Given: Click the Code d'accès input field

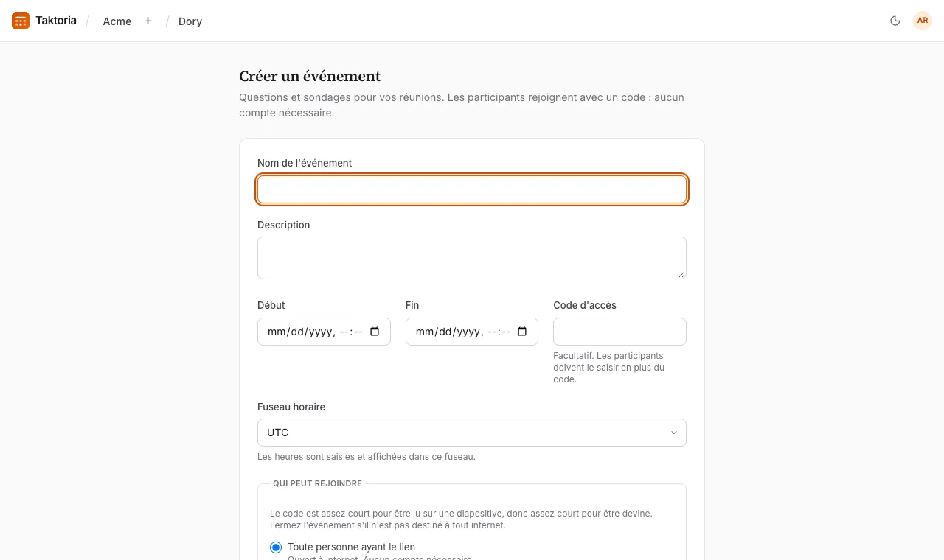Looking at the screenshot, I should pyautogui.click(x=619, y=332).
